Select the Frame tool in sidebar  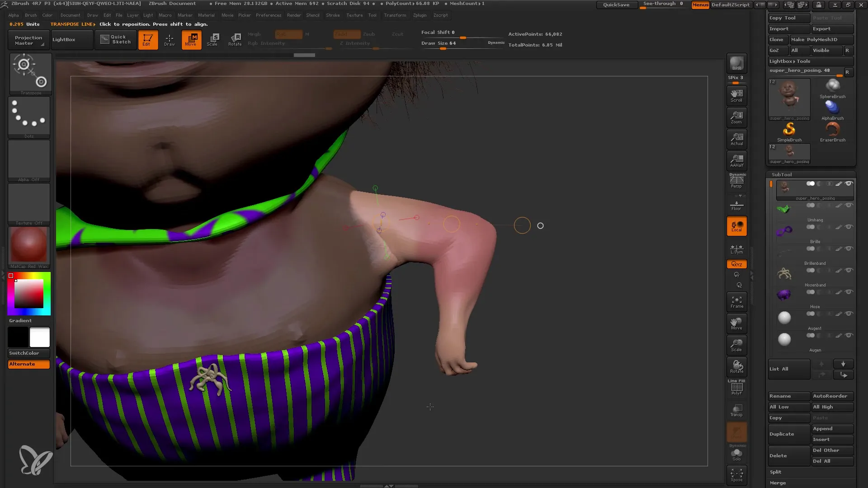[736, 302]
